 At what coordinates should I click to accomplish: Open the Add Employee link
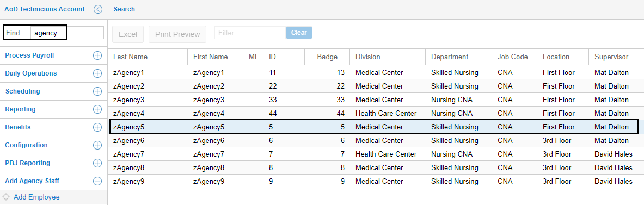coord(36,197)
